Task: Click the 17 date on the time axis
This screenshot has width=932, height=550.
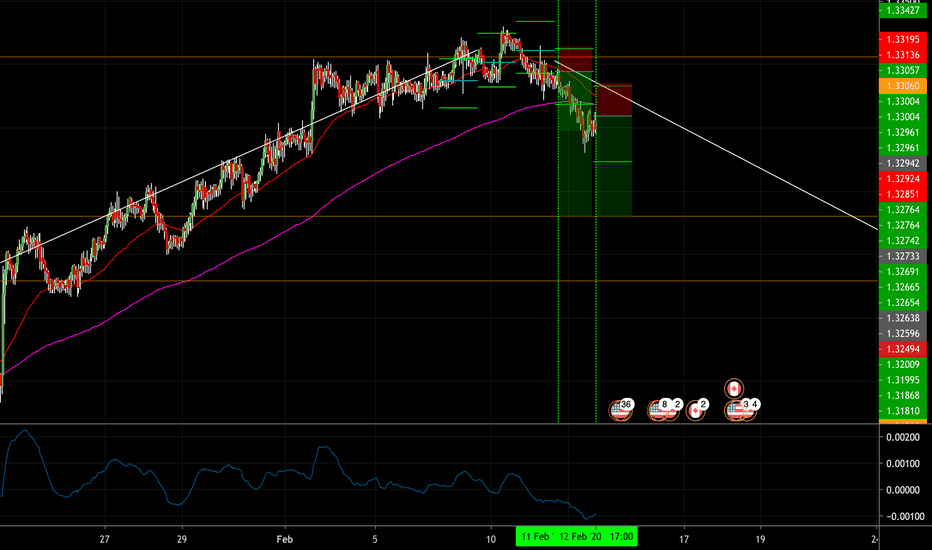Action: [x=684, y=539]
